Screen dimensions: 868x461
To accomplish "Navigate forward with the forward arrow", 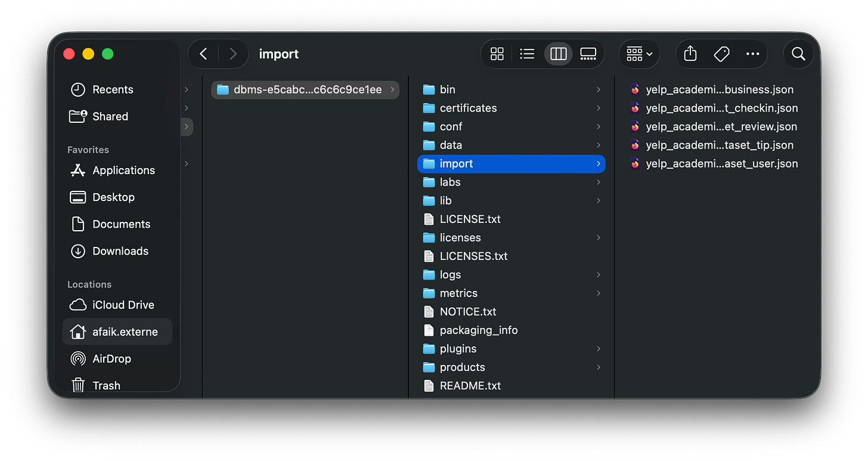I will (234, 54).
